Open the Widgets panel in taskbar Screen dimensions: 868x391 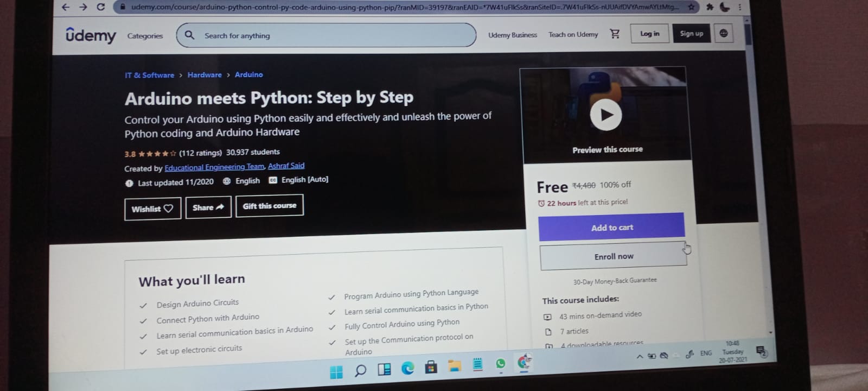[384, 370]
